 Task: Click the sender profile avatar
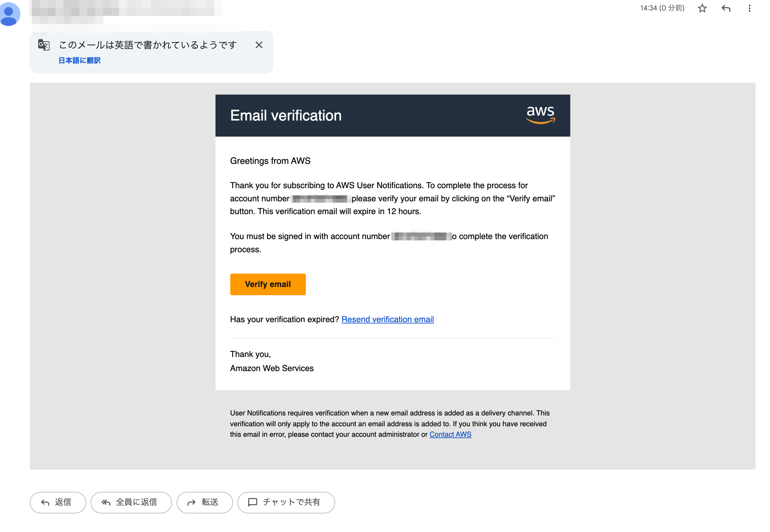pos(9,14)
